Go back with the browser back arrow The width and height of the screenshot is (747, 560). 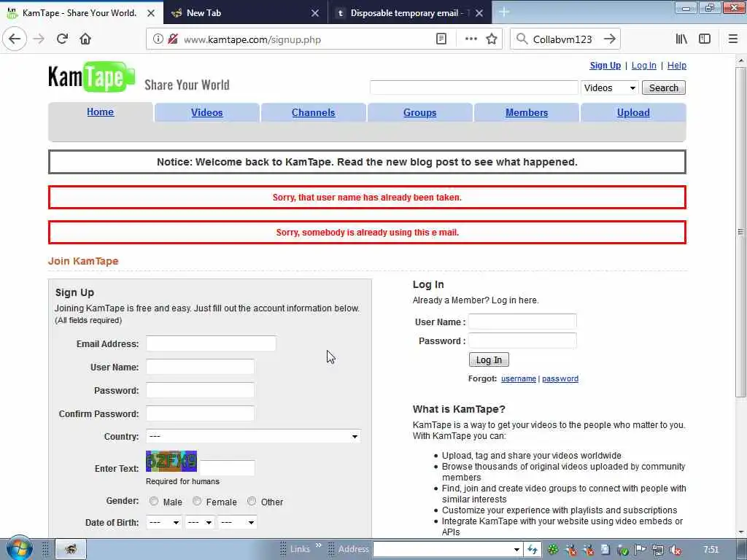[15, 39]
